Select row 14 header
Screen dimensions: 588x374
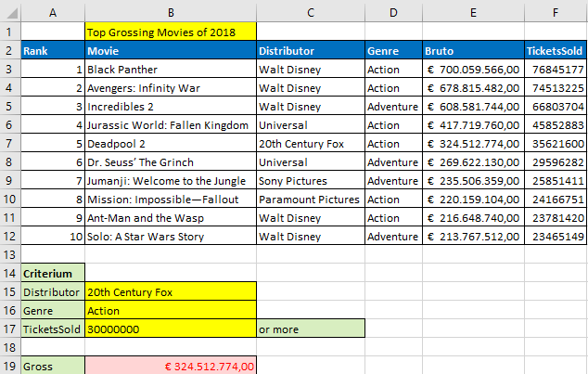[10, 273]
